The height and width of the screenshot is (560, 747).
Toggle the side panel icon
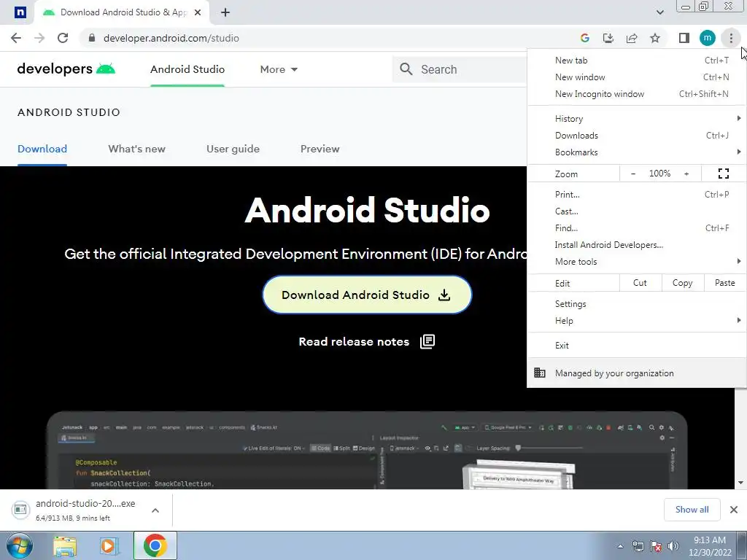tap(684, 38)
